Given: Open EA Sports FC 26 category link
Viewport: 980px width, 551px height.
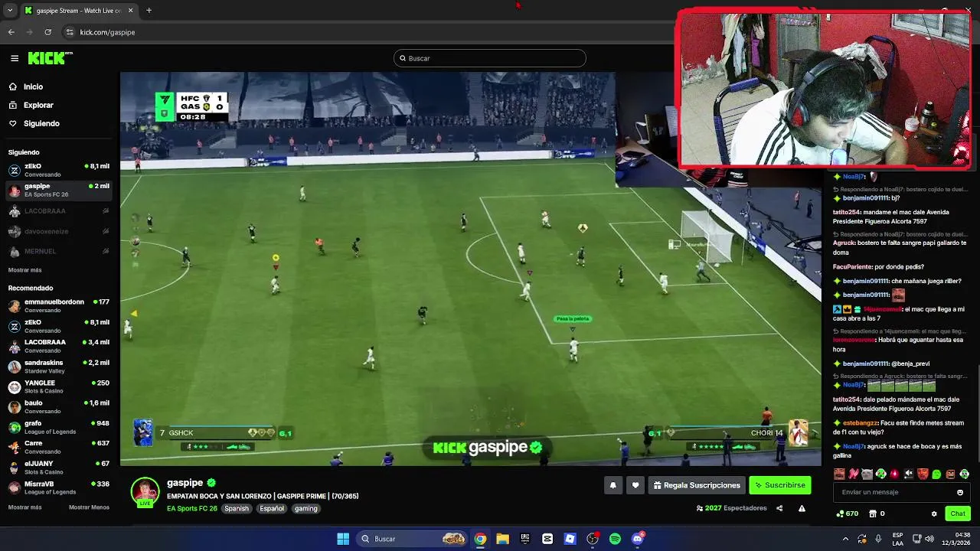Looking at the screenshot, I should pyautogui.click(x=192, y=508).
